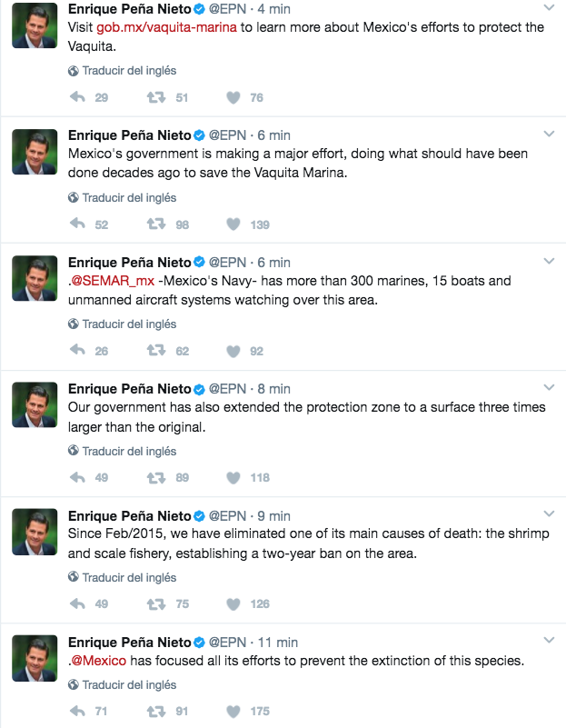This screenshot has width=566, height=728.
Task: Reply to the shrimp fishery ban tweet
Action: (77, 603)
